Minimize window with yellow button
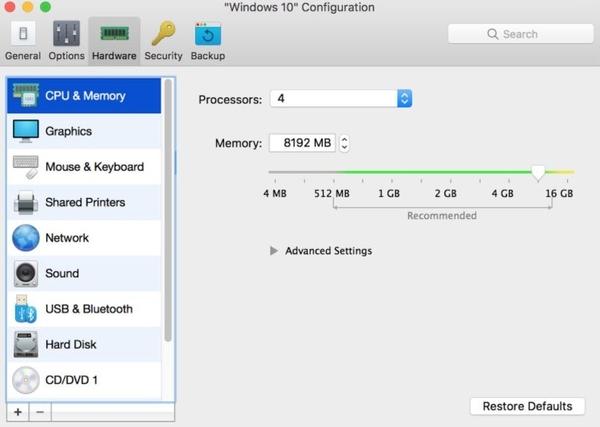 [x=28, y=7]
